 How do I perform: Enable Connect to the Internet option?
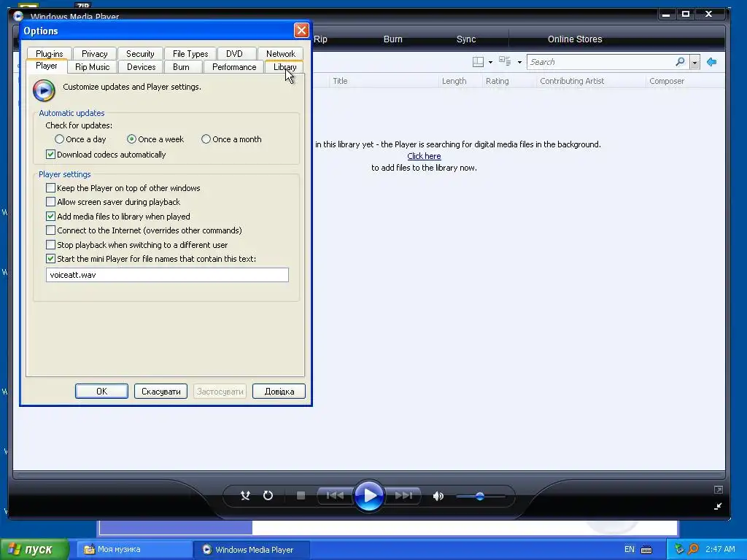(x=50, y=230)
